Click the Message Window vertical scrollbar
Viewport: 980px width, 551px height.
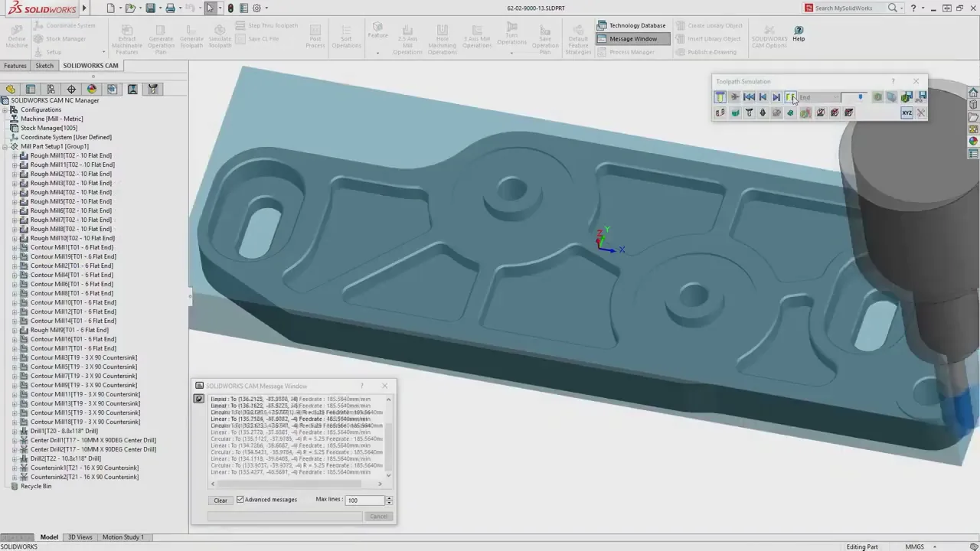point(389,438)
